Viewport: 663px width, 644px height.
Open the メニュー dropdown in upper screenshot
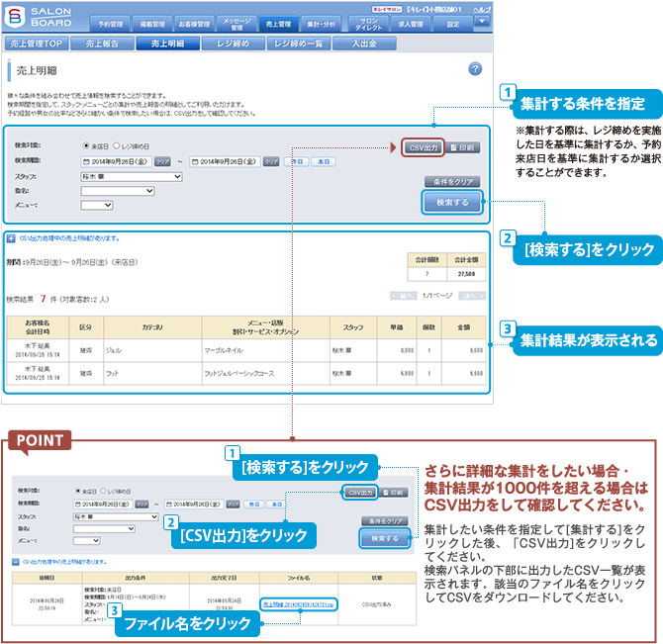click(x=97, y=206)
